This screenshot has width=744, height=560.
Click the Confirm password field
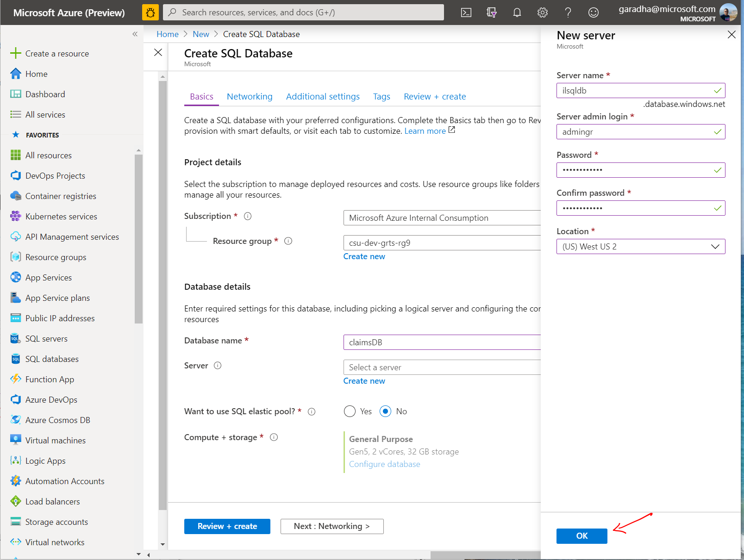(641, 208)
